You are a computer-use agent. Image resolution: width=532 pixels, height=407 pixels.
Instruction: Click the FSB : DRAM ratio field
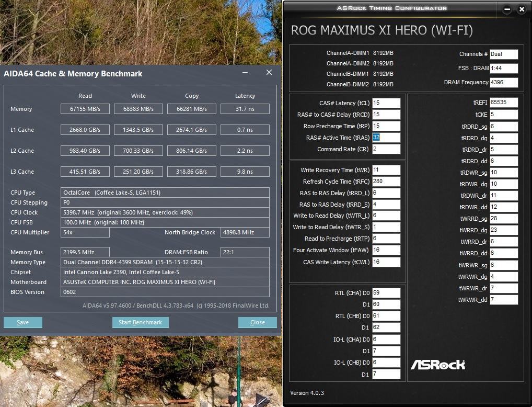coord(504,69)
